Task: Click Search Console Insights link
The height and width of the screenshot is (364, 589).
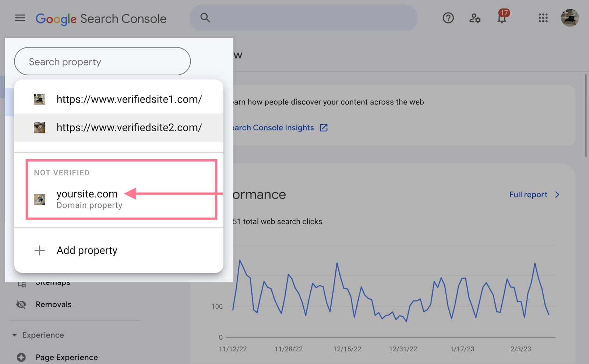Action: point(274,128)
